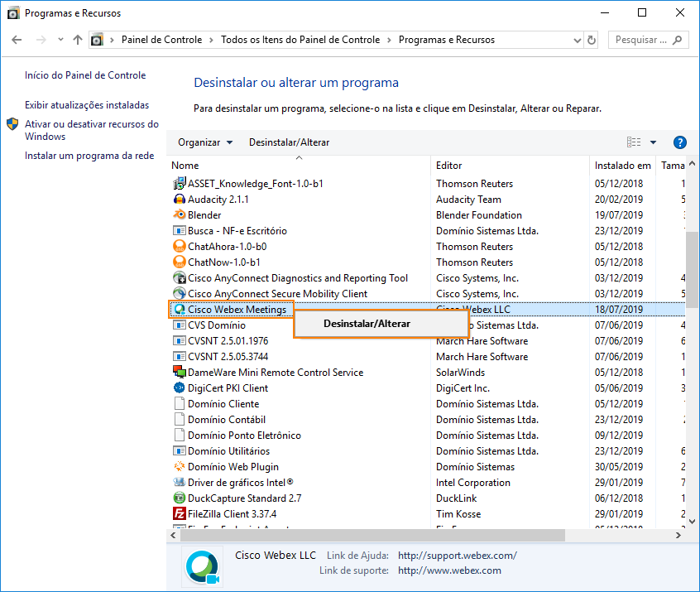Select CVSNT 2.5.05.3744 row
This screenshot has height=592, width=700.
428,357
